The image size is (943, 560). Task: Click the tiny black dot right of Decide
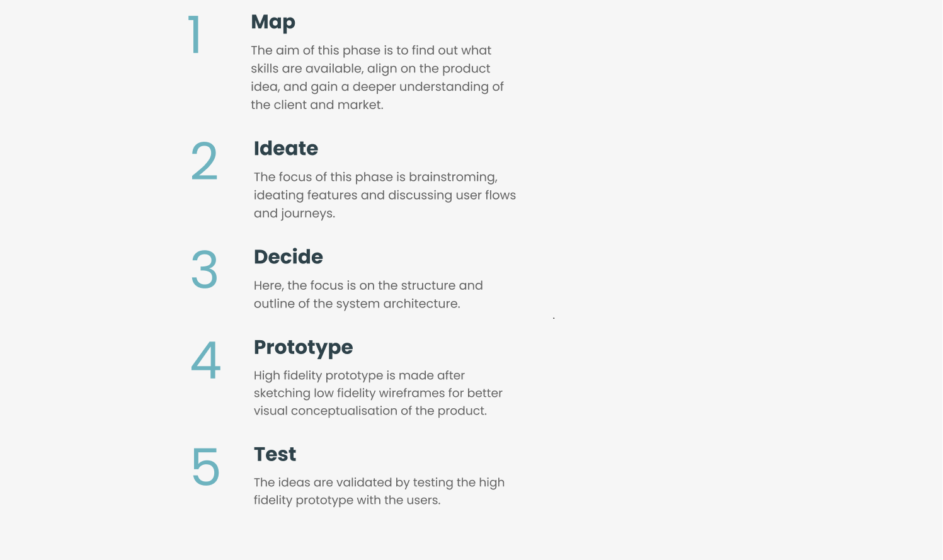(x=554, y=318)
